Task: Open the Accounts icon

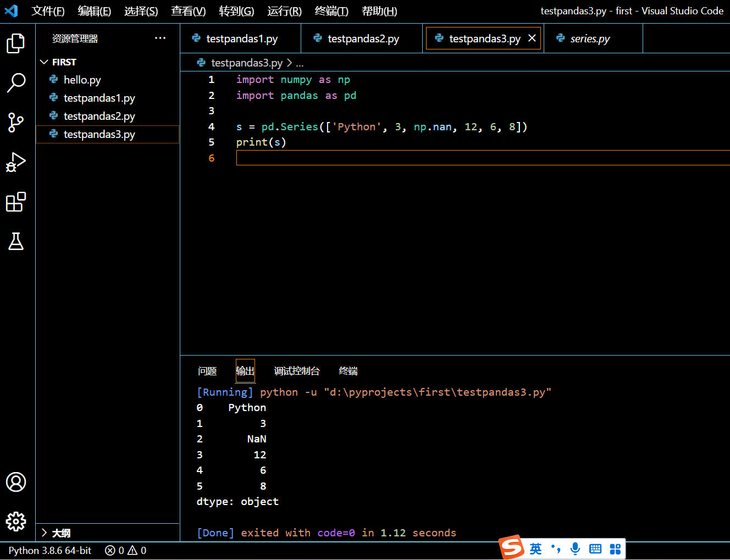Action: [16, 482]
